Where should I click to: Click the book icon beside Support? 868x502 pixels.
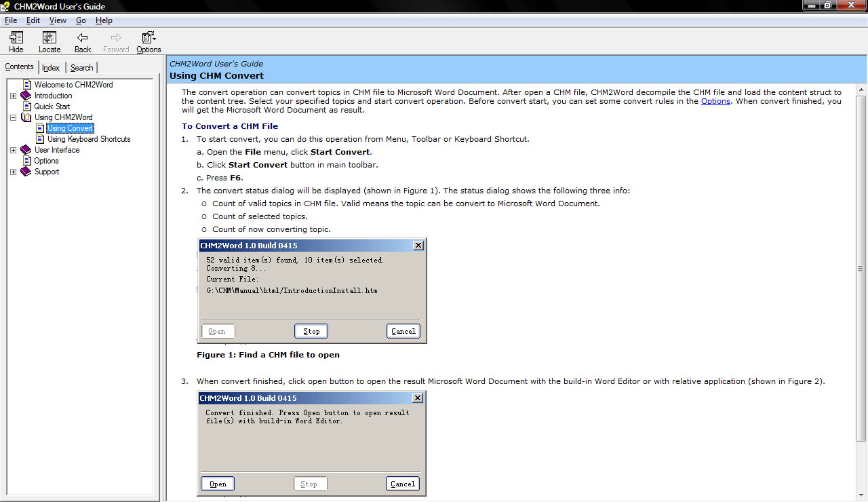tap(26, 172)
